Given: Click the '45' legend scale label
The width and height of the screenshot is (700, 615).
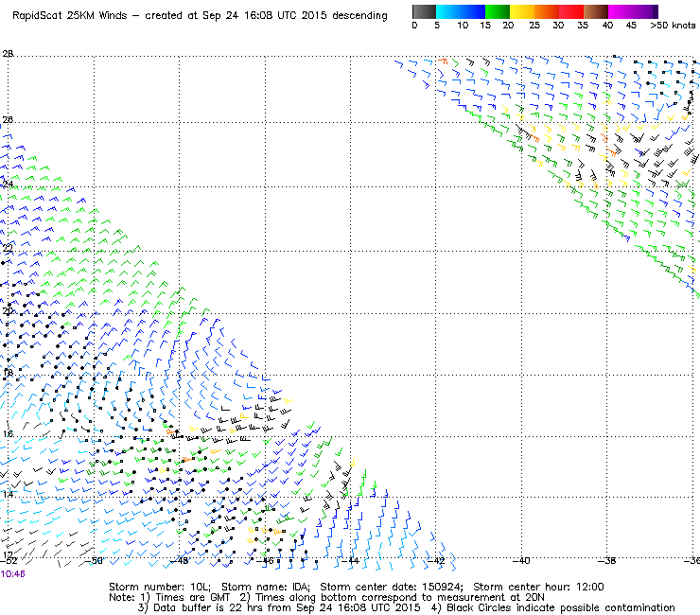Looking at the screenshot, I should coord(631,26).
